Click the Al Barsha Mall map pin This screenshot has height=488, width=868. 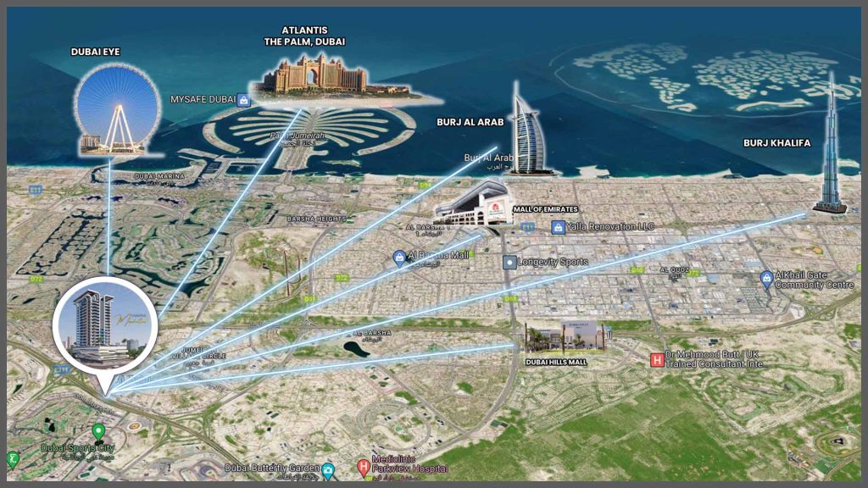[399, 258]
